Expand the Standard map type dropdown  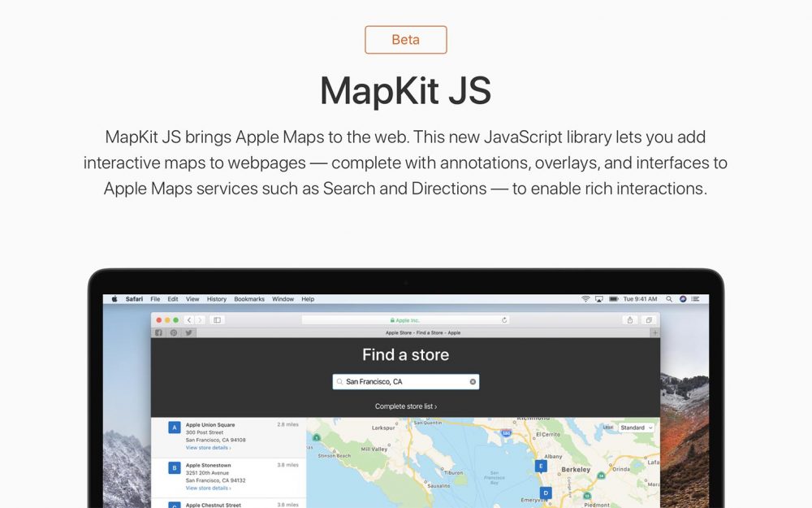point(637,428)
